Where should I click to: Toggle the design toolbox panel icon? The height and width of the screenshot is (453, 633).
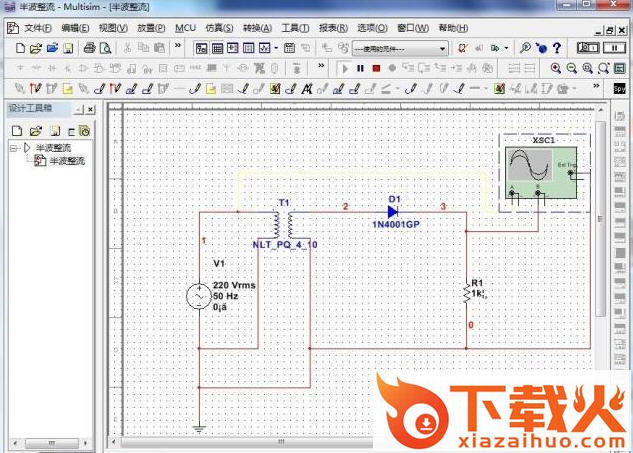201,48
